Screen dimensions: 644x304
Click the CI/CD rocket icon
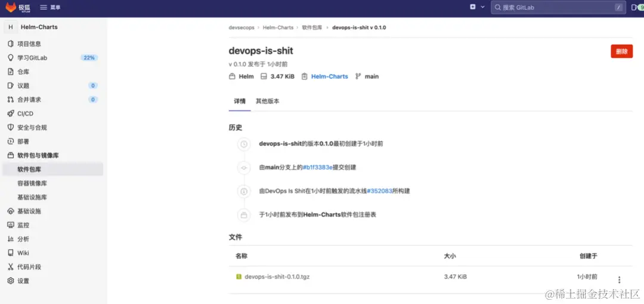(x=11, y=113)
